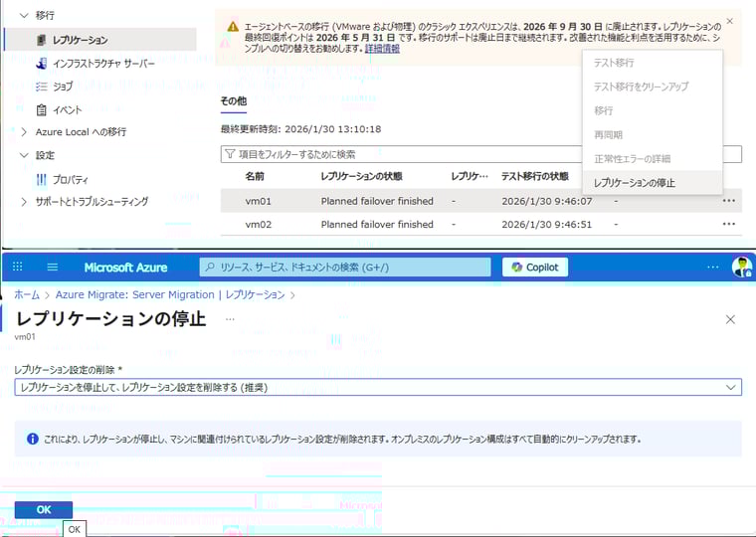Collapse the 移行 section chevron

coord(24,16)
